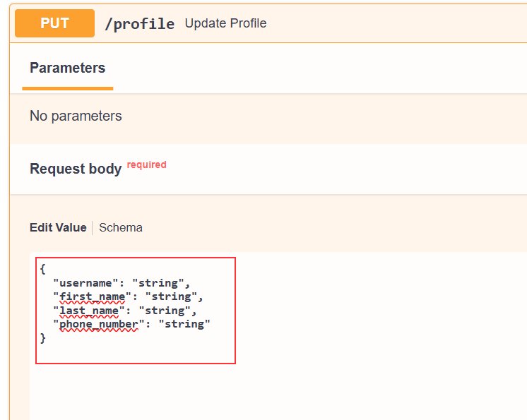Screen dimensions: 527x420
Task: Click the string value for last_name
Action: click(x=165, y=311)
